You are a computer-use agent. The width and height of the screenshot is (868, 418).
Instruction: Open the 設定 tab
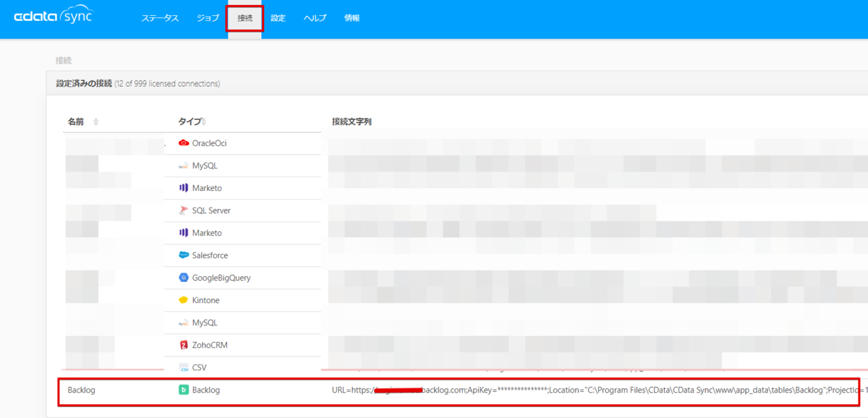tap(278, 18)
